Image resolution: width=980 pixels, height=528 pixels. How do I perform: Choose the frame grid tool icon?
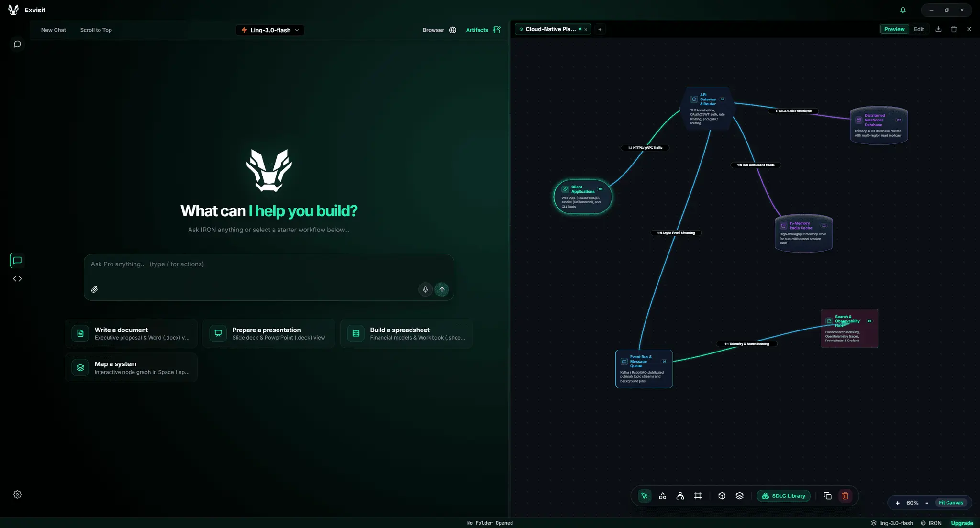[698, 496]
